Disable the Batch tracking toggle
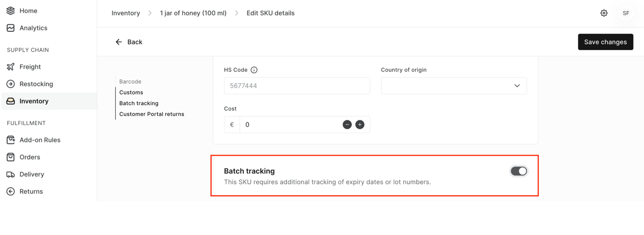 [518, 171]
